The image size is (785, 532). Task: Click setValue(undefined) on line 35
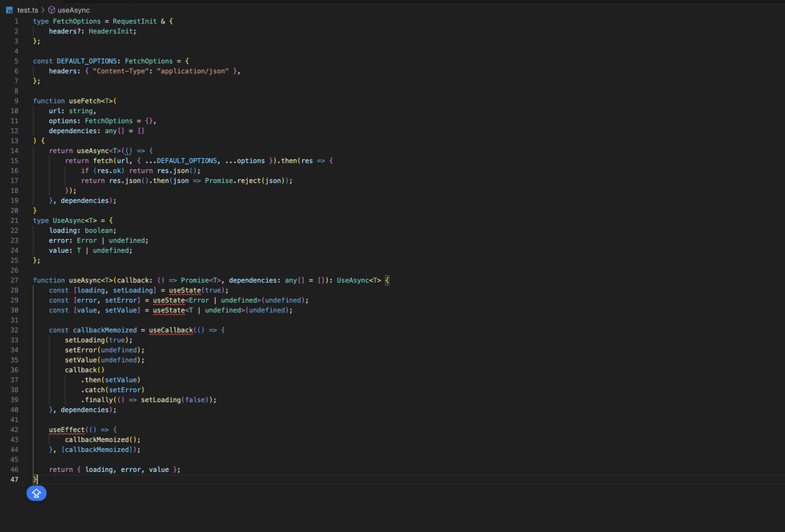point(103,360)
